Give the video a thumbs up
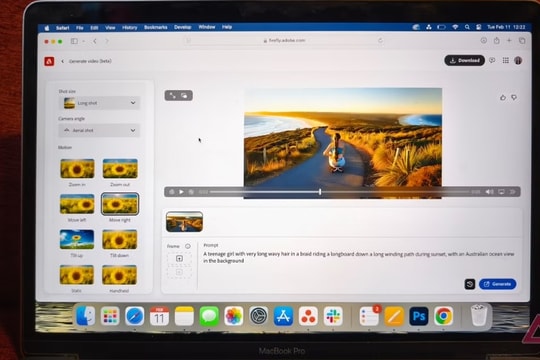The image size is (540, 360). (502, 97)
